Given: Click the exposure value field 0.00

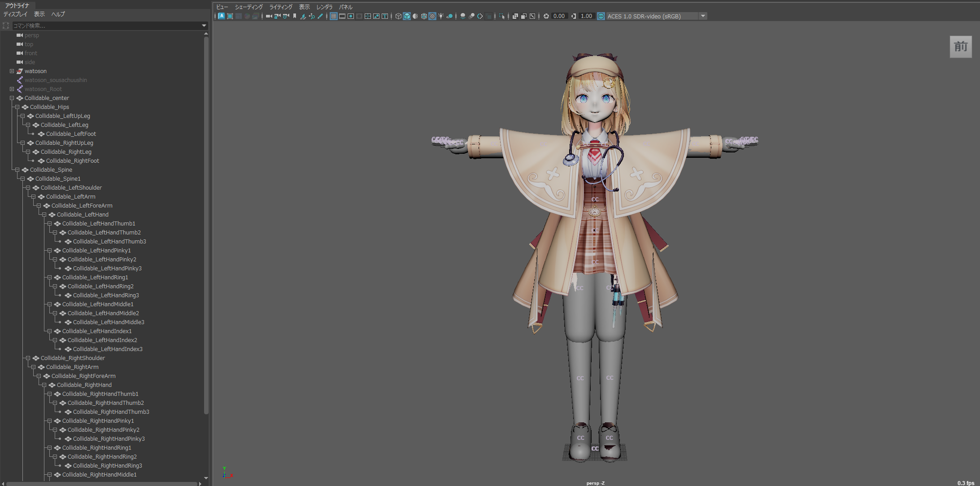Looking at the screenshot, I should (559, 16).
